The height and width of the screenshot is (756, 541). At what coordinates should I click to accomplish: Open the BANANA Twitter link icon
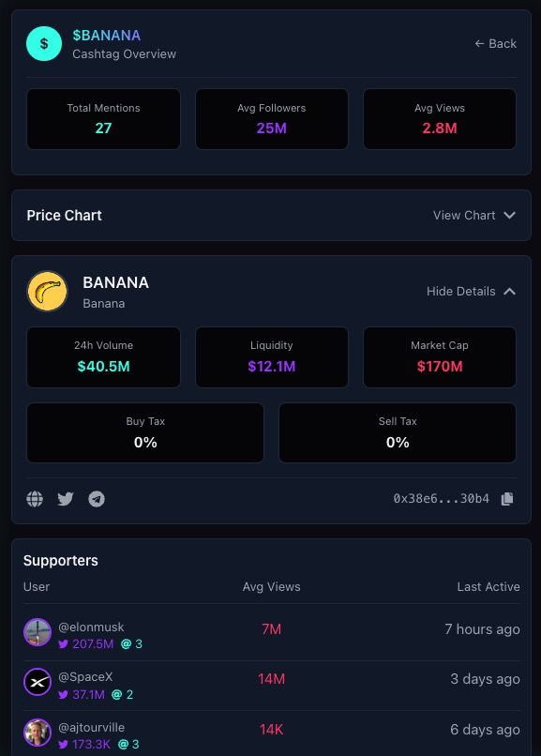66,499
